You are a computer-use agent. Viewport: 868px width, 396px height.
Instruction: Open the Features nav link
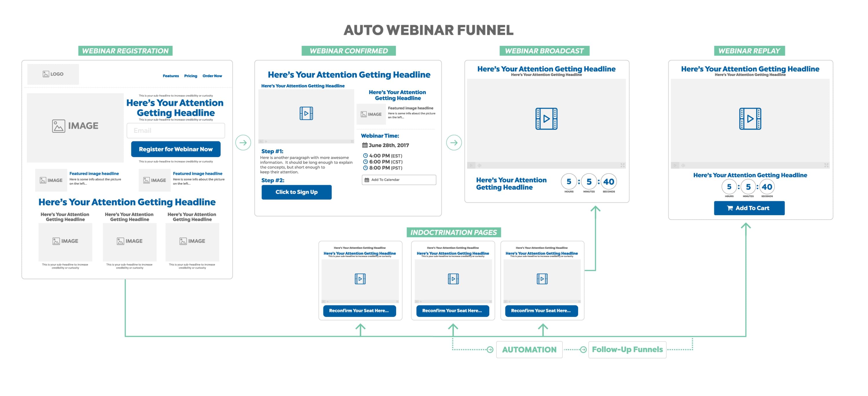tap(170, 76)
